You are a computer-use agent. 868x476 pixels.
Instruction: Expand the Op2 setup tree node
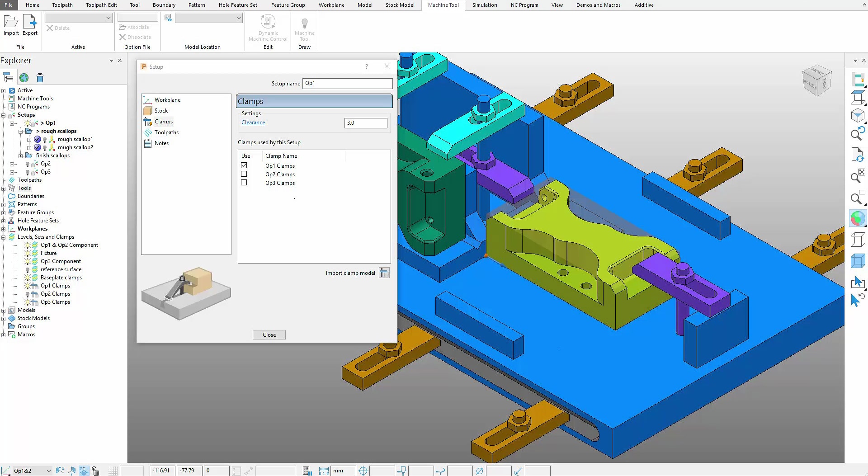[x=12, y=164]
